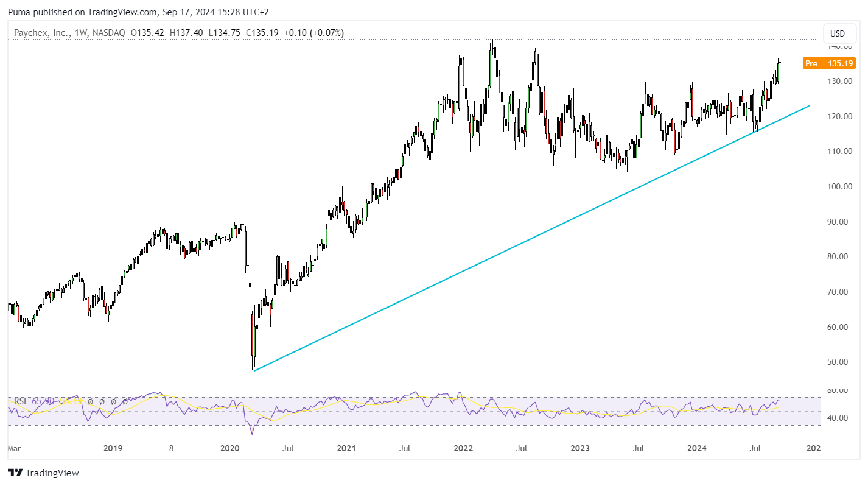Click the high price H137.40 value
Image resolution: width=868 pixels, height=486 pixels.
[186, 33]
